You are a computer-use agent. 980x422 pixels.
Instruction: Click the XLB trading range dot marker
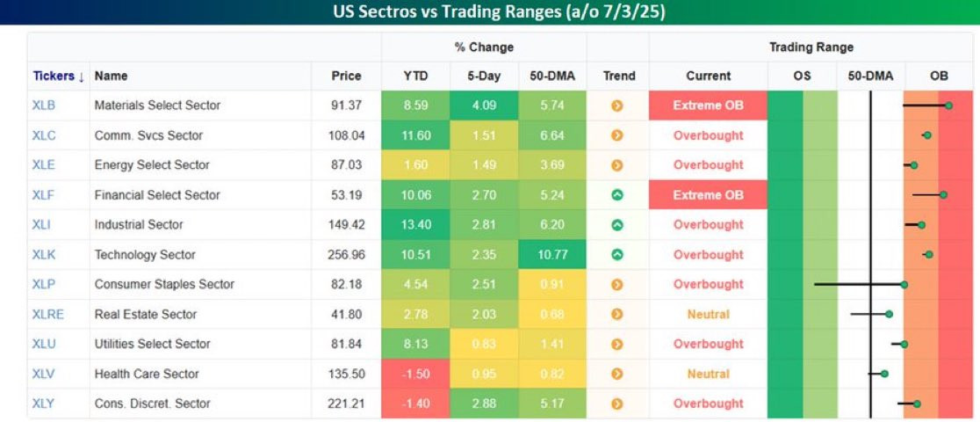click(949, 105)
